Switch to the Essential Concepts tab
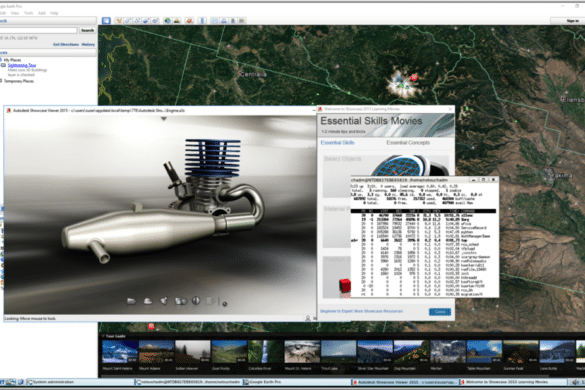This screenshot has height=390, width=585. click(x=408, y=143)
